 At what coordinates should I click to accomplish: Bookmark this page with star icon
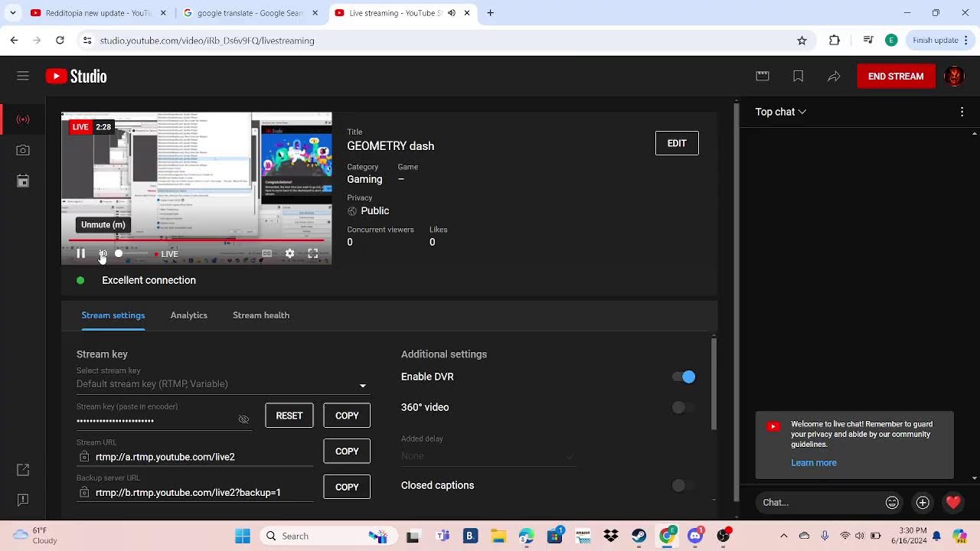point(802,41)
